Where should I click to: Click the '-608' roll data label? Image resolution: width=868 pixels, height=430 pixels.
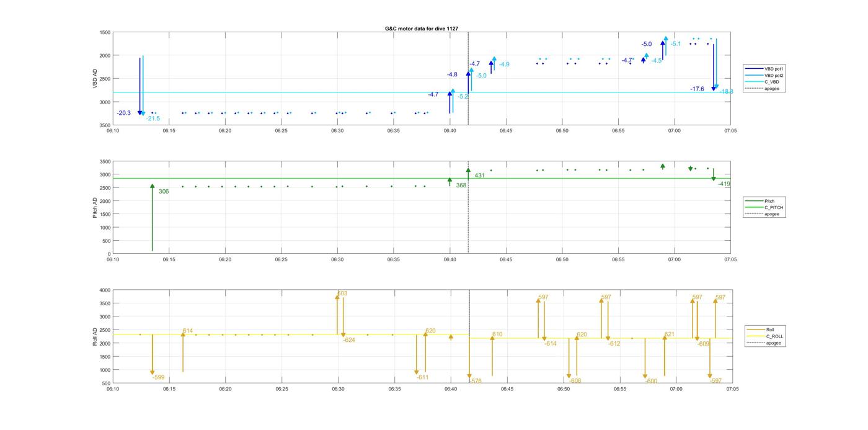pyautogui.click(x=575, y=381)
